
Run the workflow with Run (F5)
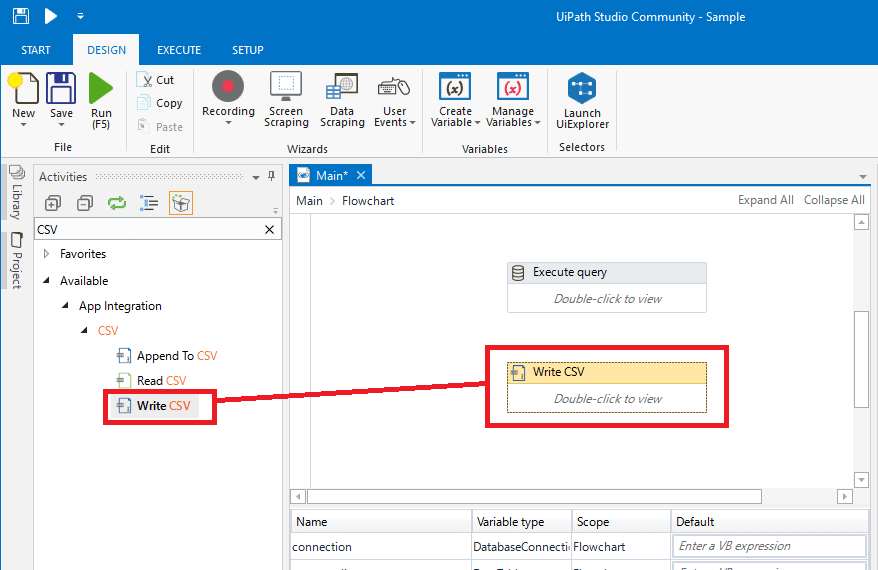(101, 99)
